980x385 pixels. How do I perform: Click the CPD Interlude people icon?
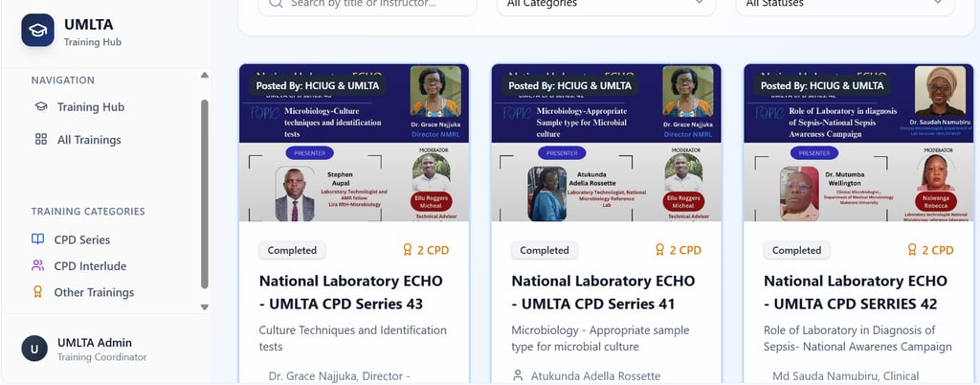38,266
